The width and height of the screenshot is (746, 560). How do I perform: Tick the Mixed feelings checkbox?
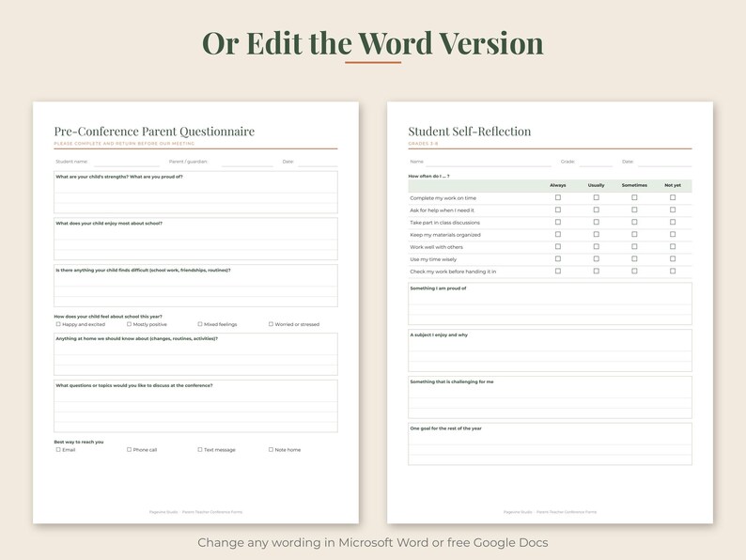[x=200, y=324]
